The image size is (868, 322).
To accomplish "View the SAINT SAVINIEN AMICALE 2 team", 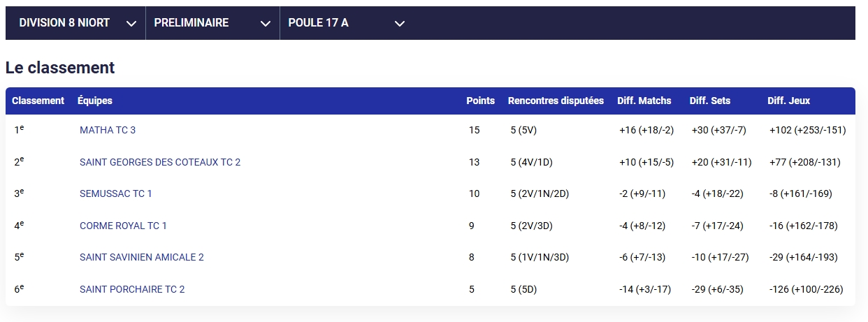I will tap(142, 257).
